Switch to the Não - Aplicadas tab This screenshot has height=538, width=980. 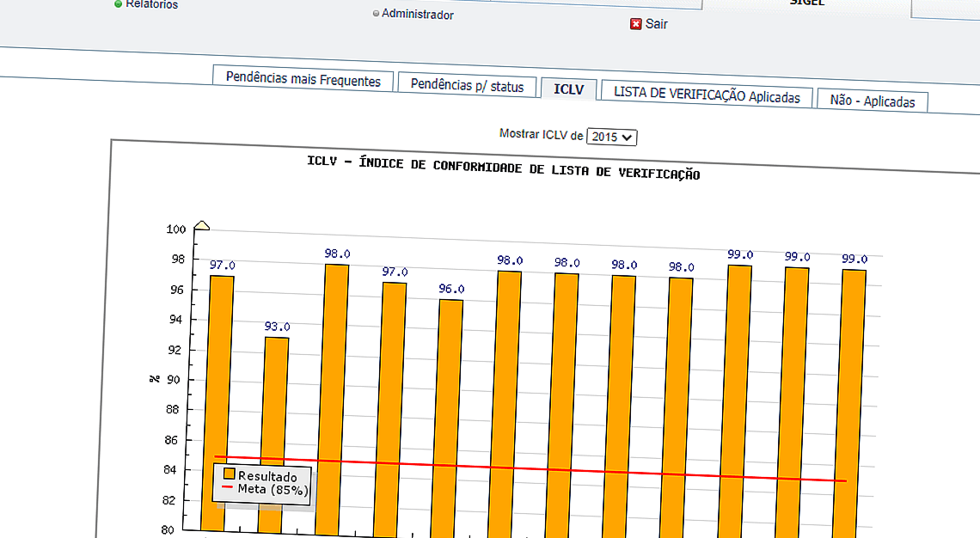pos(872,100)
